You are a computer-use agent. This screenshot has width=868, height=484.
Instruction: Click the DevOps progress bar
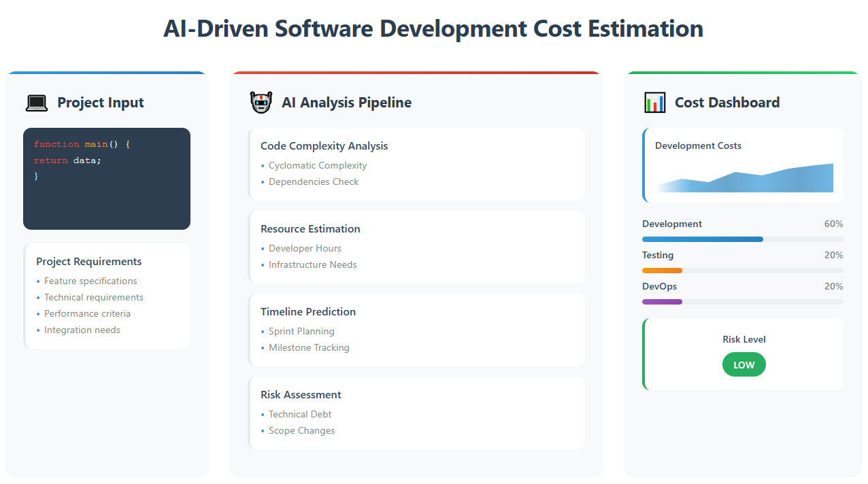[x=743, y=302]
